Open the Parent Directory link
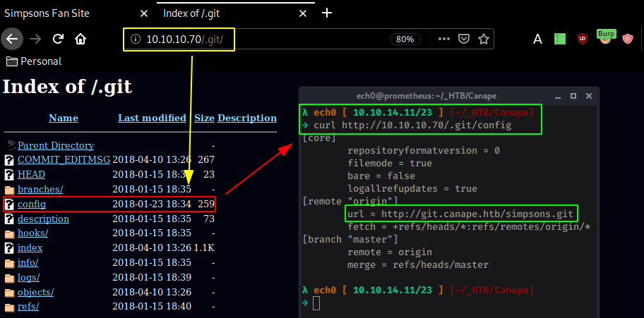 [x=56, y=146]
